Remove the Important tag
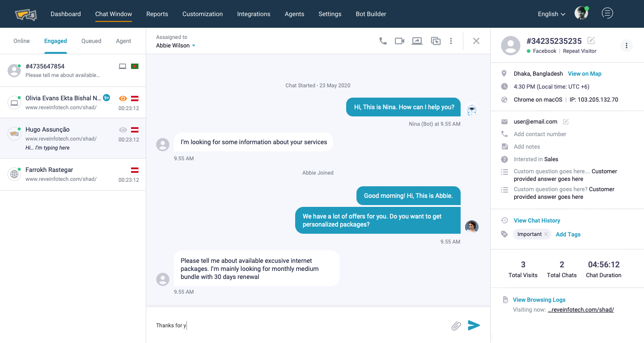Screen dimensions: 644x343 click(x=546, y=234)
